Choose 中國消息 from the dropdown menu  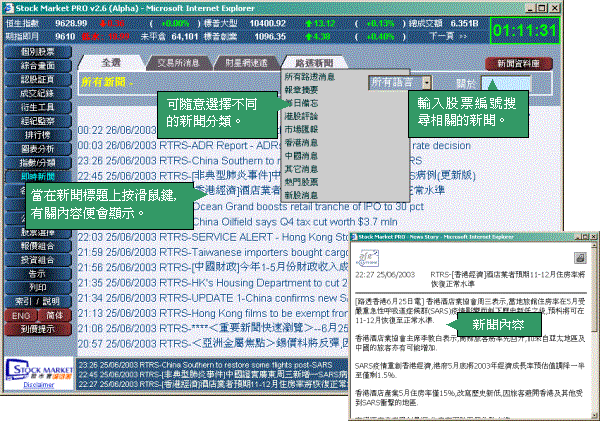point(301,156)
